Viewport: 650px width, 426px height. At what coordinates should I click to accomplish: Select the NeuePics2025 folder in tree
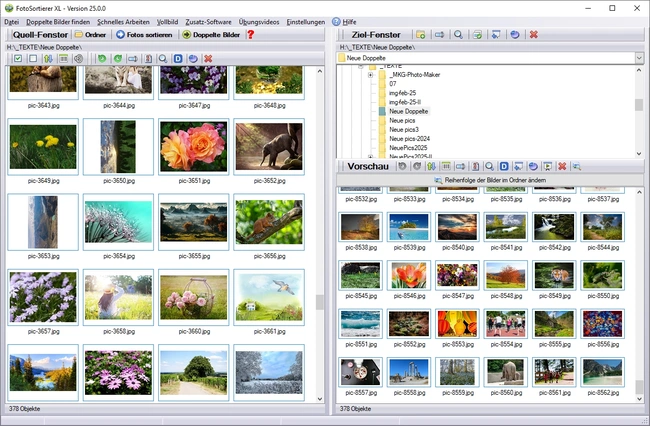tap(408, 148)
